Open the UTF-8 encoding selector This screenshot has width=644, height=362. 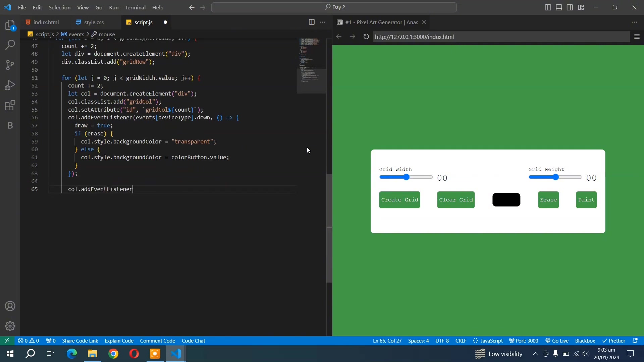click(x=442, y=341)
